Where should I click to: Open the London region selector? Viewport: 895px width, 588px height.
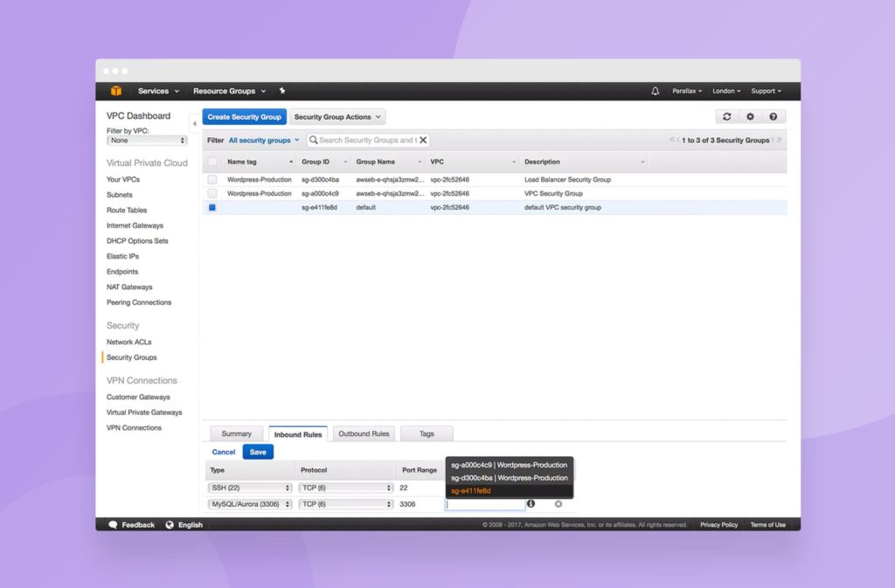click(726, 91)
